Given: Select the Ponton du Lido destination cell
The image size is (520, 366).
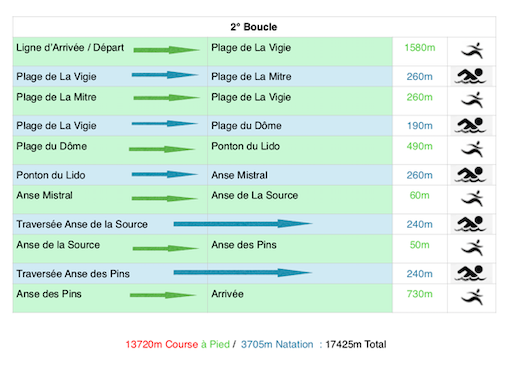Looking at the screenshot, I should point(300,150).
